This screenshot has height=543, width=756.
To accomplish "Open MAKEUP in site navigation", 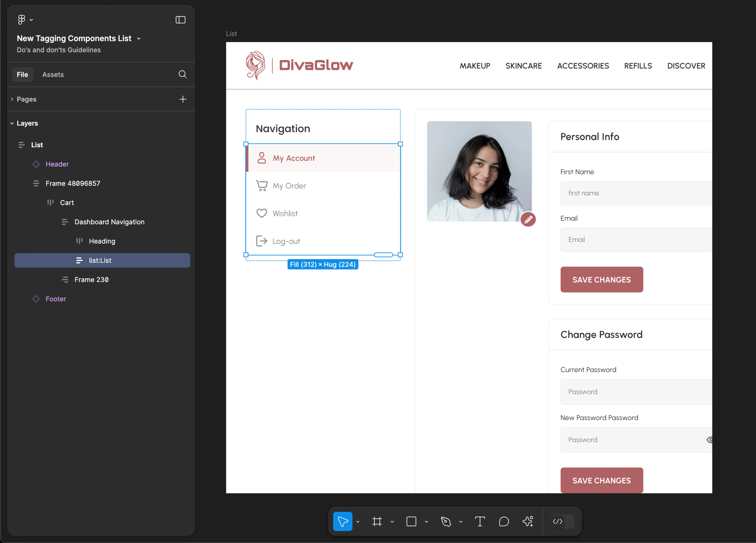I will (475, 66).
